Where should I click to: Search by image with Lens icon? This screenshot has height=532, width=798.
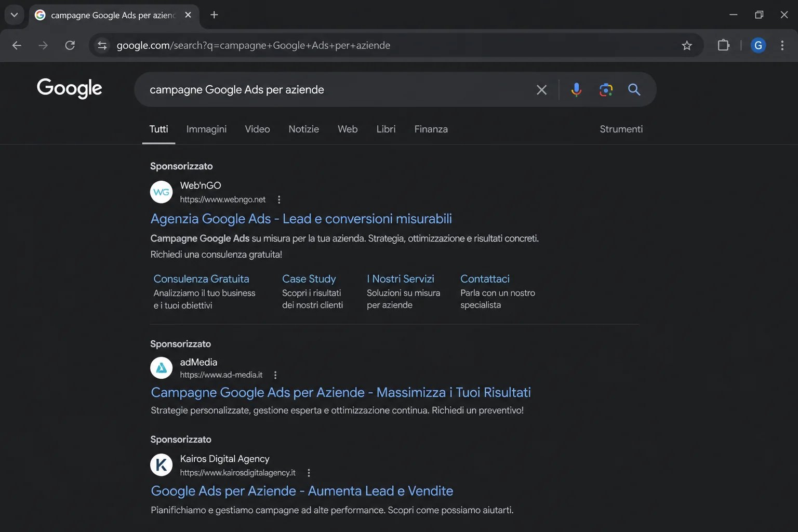[x=605, y=89]
